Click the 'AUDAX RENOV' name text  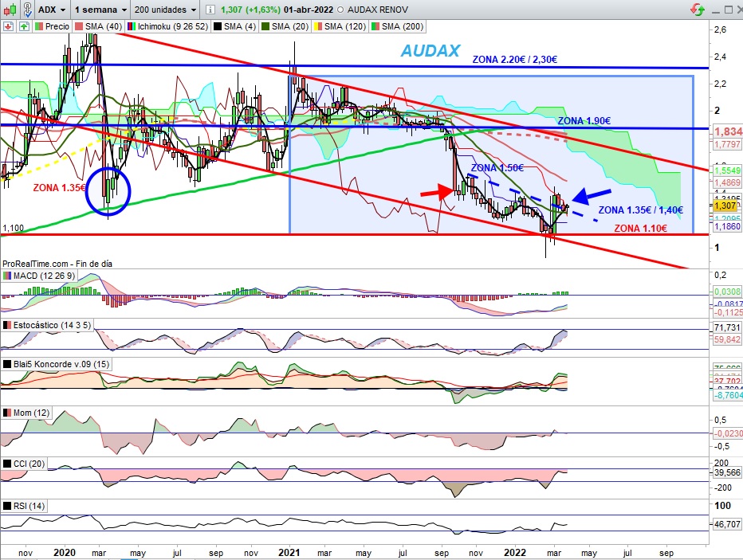pyautogui.click(x=377, y=10)
